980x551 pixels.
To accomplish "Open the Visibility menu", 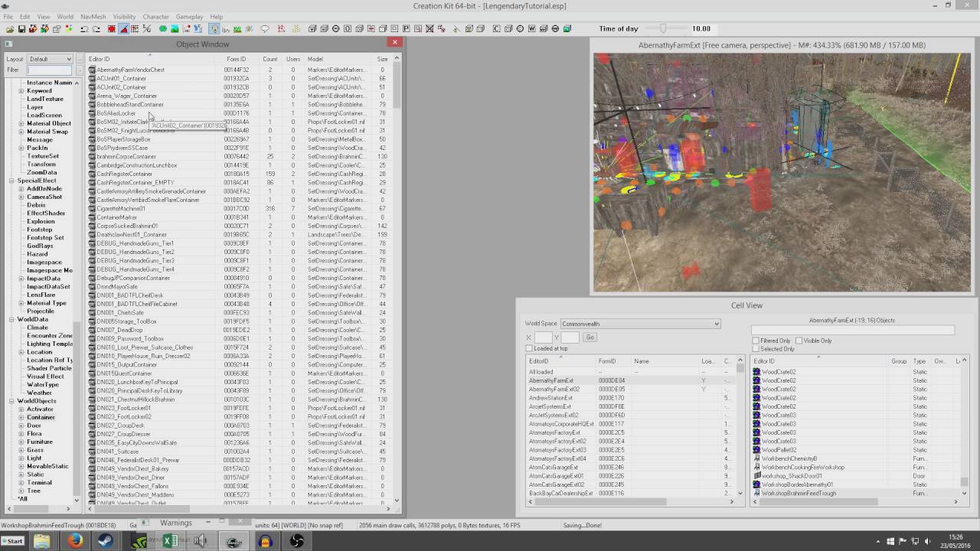I will 124,17.
